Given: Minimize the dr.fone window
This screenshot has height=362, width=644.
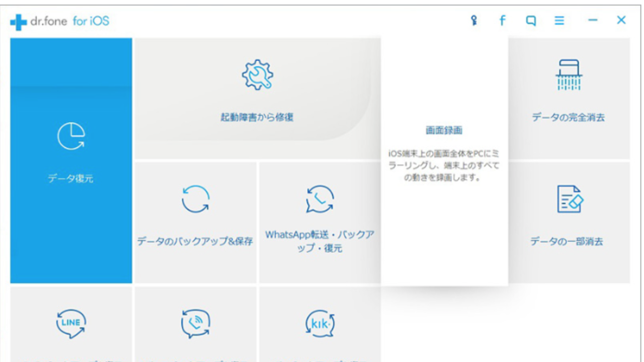Looking at the screenshot, I should coord(593,20).
